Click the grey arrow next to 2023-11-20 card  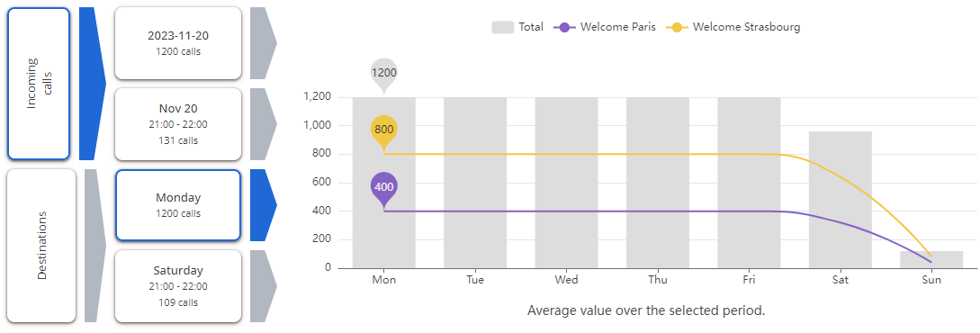tap(263, 43)
